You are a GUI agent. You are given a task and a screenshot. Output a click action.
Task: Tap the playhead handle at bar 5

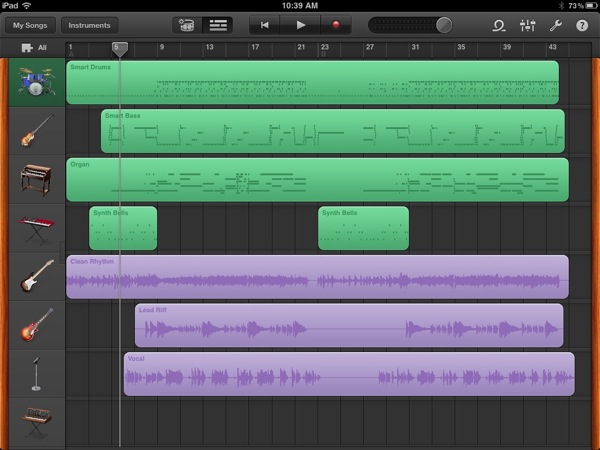pyautogui.click(x=120, y=49)
